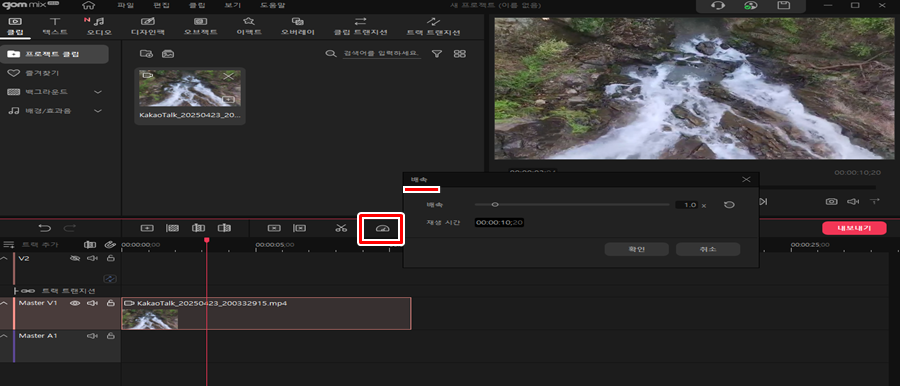Switch to the 클립 트랜지션 tab
900x386 pixels.
pyautogui.click(x=360, y=26)
